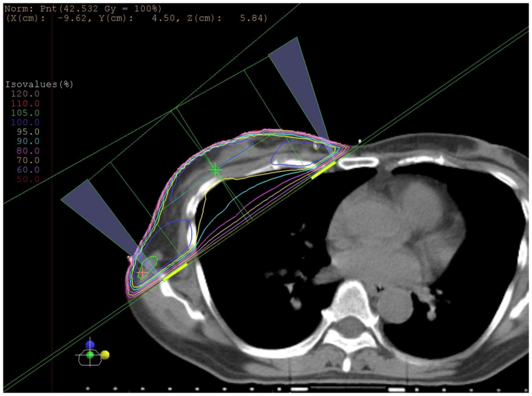The width and height of the screenshot is (532, 396).
Task: Select the green isocenter crosshair marker
Action: click(x=215, y=170)
